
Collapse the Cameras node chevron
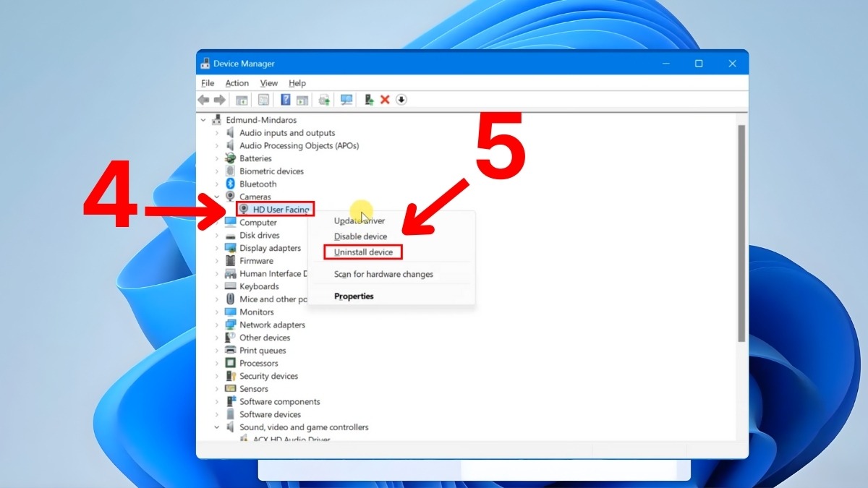(x=216, y=197)
